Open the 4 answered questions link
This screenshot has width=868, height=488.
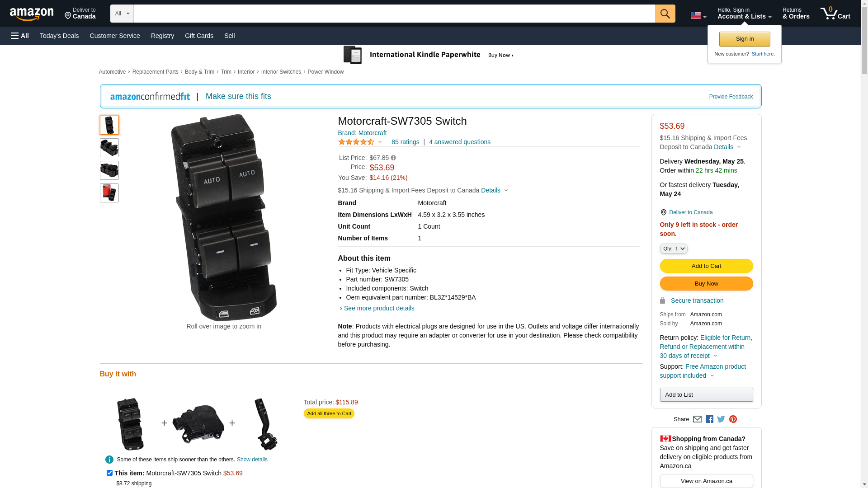(x=459, y=142)
